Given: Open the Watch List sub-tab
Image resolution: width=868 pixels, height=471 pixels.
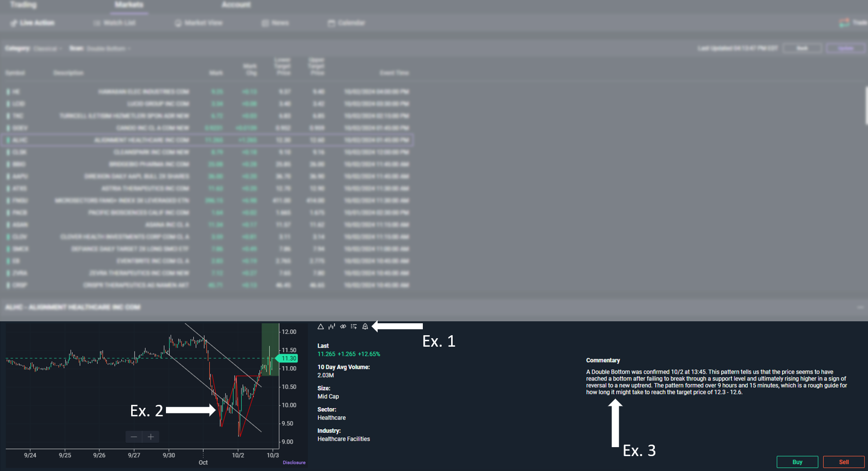Looking at the screenshot, I should click(115, 23).
